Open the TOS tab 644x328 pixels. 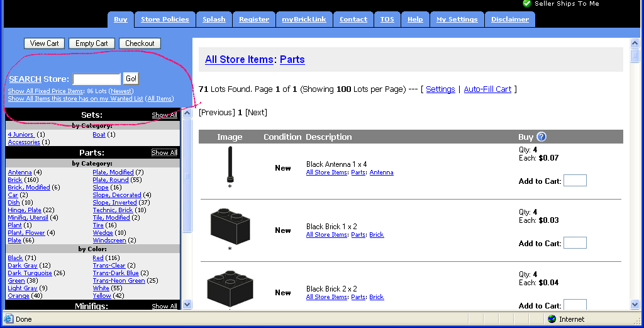tap(387, 20)
